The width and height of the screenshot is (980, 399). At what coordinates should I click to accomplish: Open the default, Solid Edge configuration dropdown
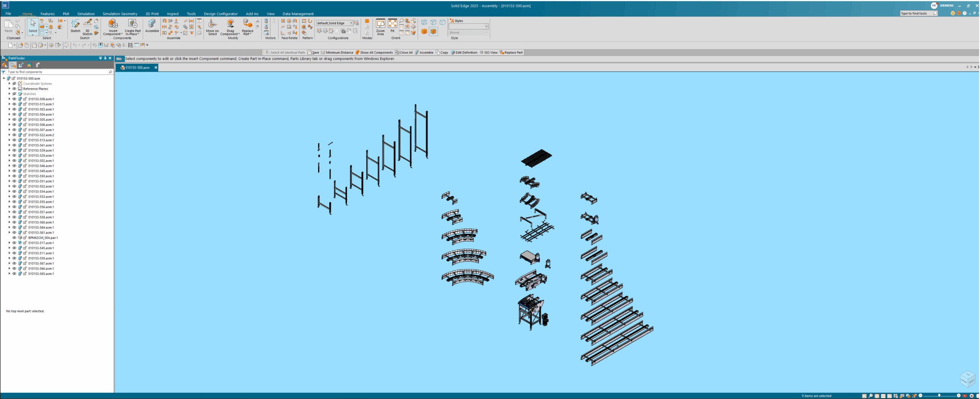(351, 23)
